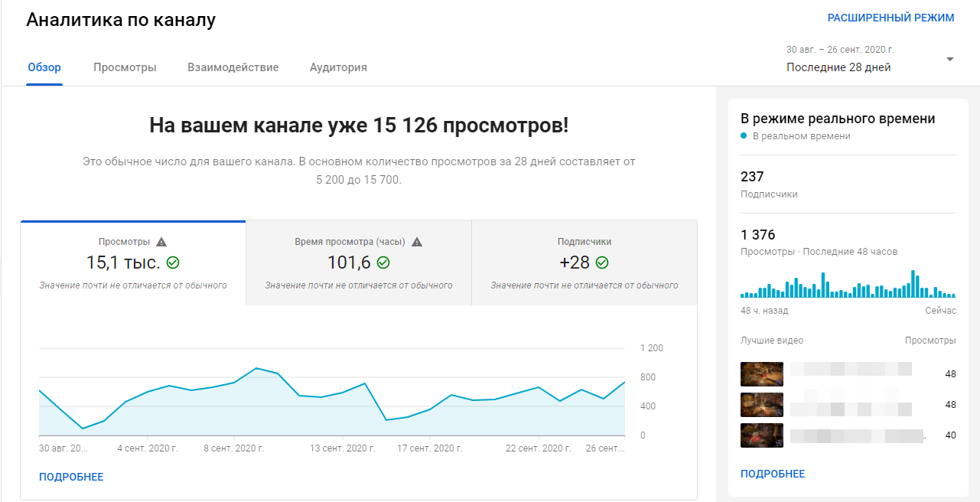
Task: Click warning triangle next to Время просмотра
Action: [417, 242]
